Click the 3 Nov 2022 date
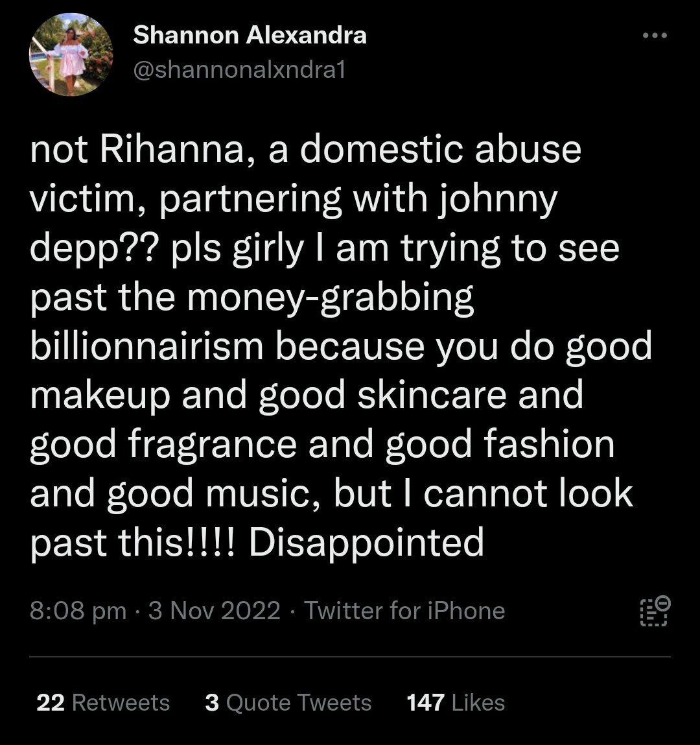The height and width of the screenshot is (745, 700). click(215, 611)
